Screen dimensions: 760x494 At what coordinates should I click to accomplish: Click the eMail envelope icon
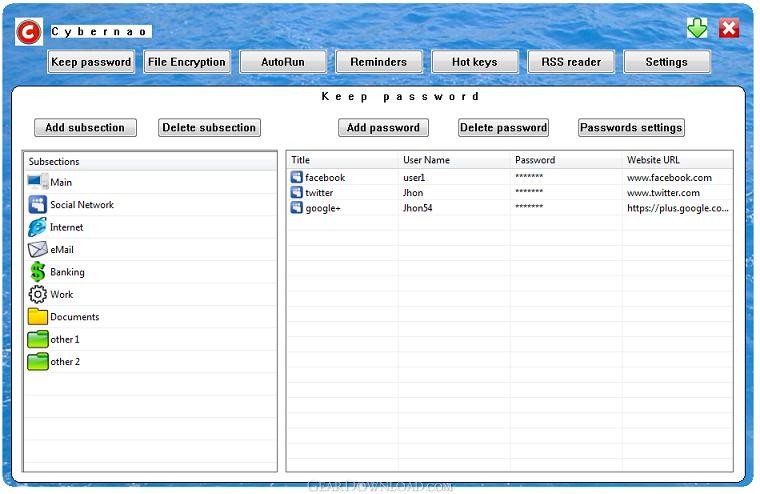point(37,250)
